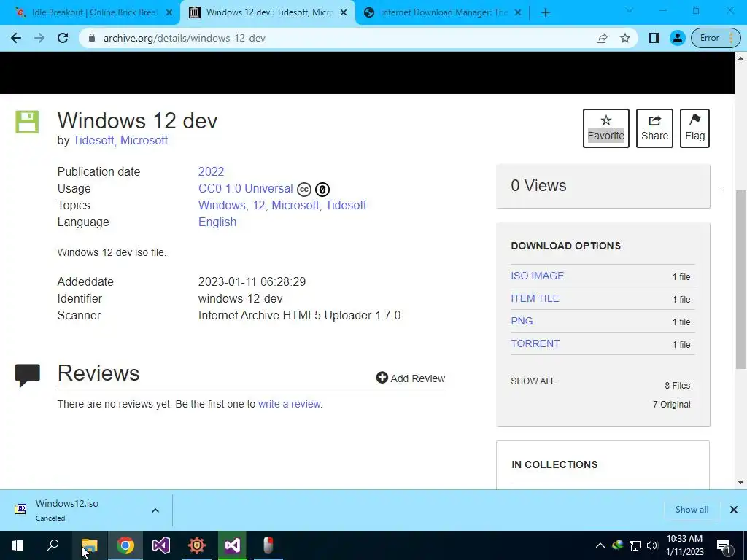747x560 pixels.
Task: Open the green-highlighted Visual Studio icon
Action: click(x=233, y=545)
